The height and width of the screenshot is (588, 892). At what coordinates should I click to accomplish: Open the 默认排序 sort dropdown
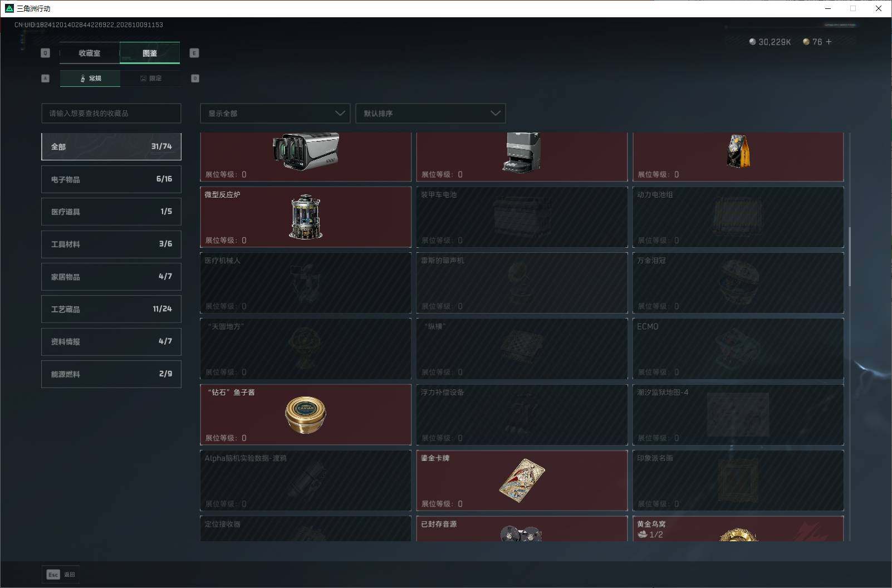430,113
